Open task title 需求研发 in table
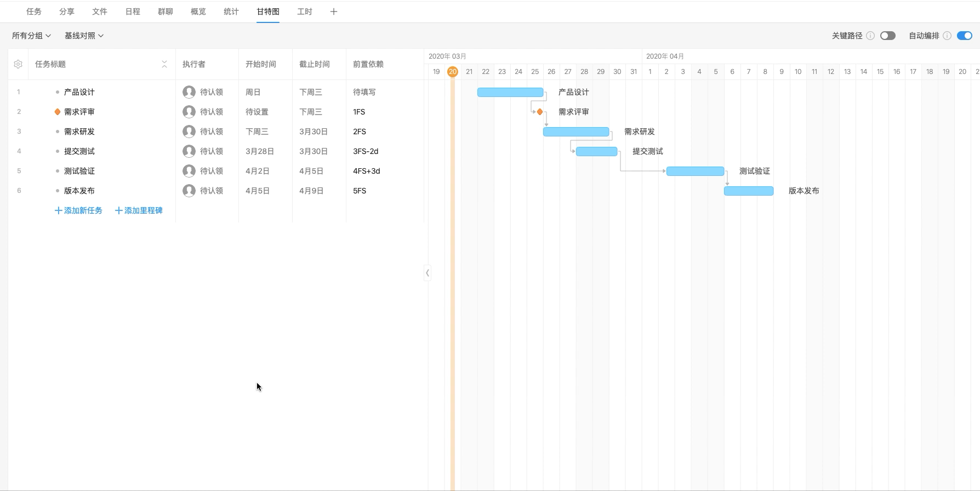The height and width of the screenshot is (491, 980). [79, 132]
